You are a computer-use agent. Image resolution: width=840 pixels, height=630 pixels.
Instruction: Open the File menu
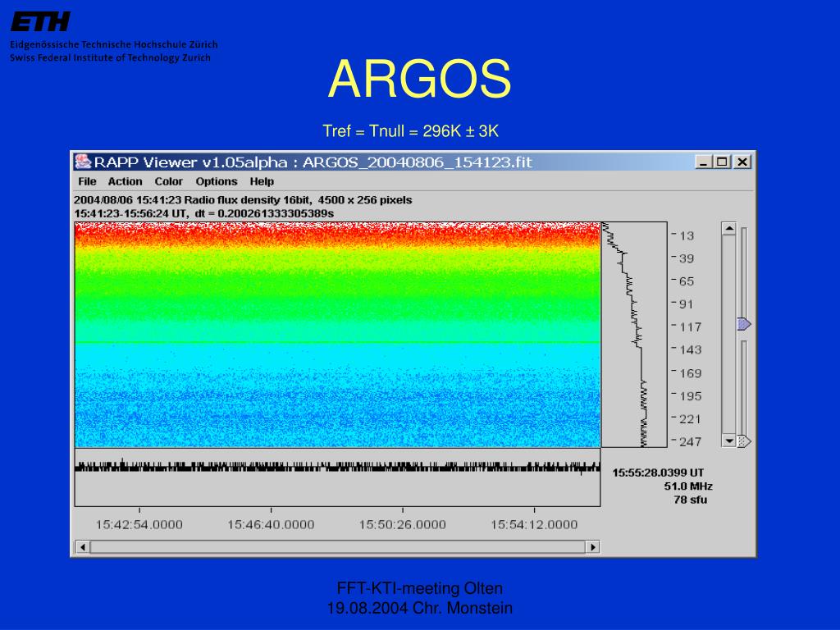[87, 181]
